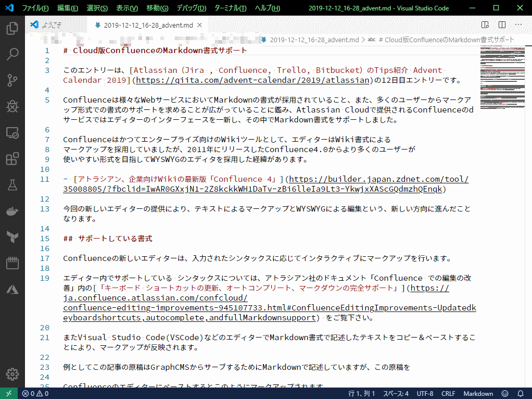Open the 編集(E) menu

tap(67, 8)
